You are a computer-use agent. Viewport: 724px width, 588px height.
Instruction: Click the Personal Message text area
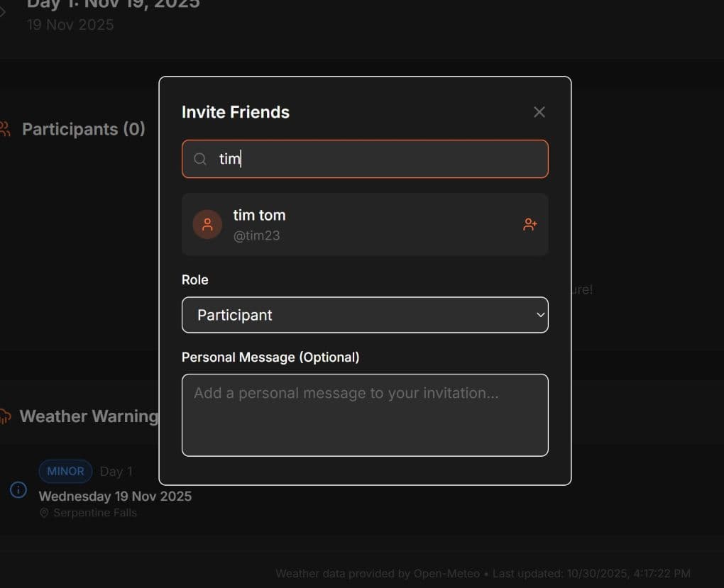coord(365,415)
